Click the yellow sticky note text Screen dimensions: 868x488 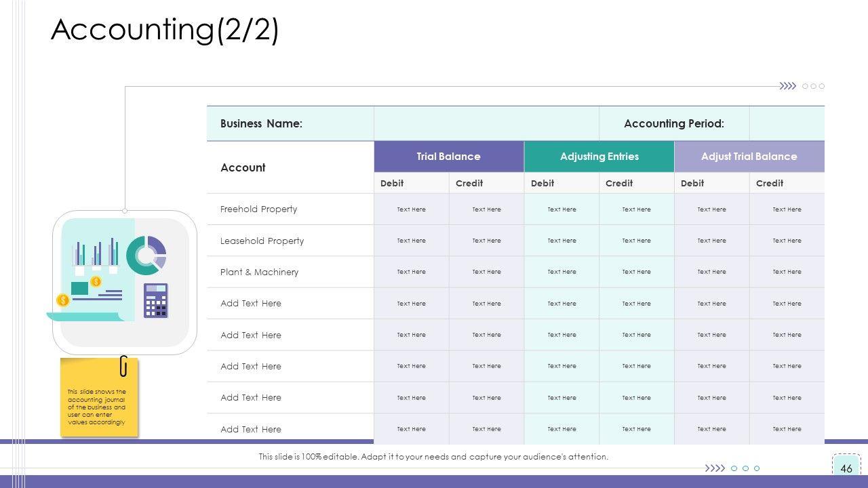[x=96, y=407]
